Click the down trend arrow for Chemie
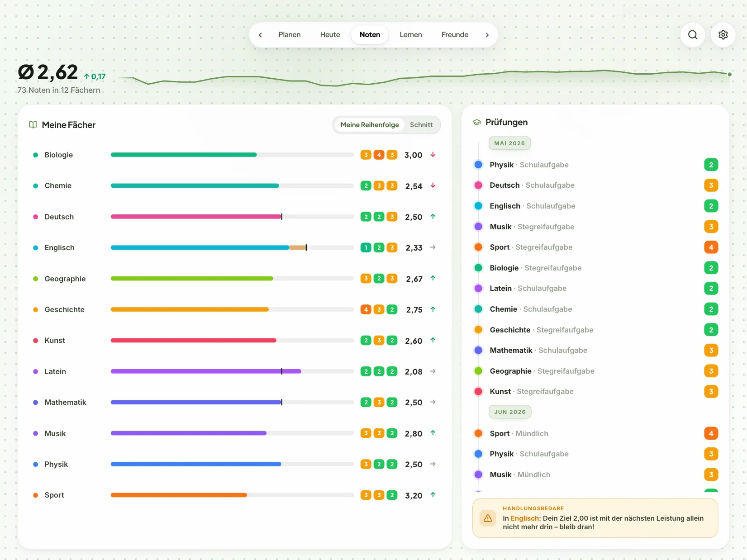 tap(433, 185)
